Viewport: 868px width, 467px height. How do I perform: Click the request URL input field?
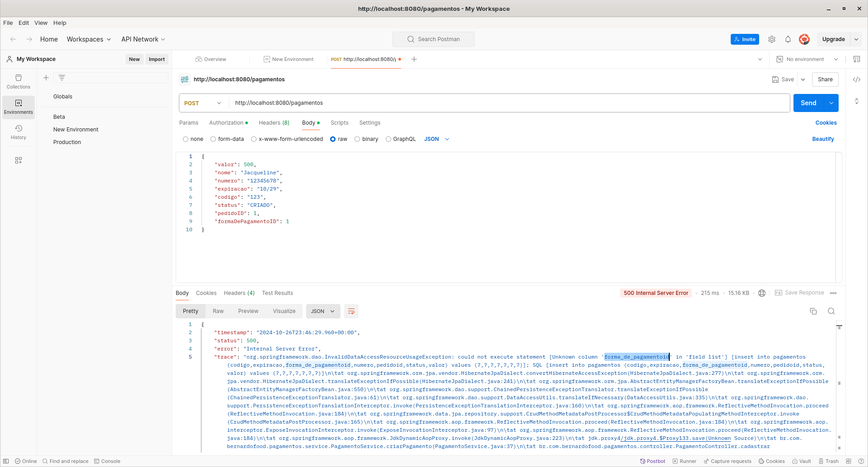(x=509, y=103)
